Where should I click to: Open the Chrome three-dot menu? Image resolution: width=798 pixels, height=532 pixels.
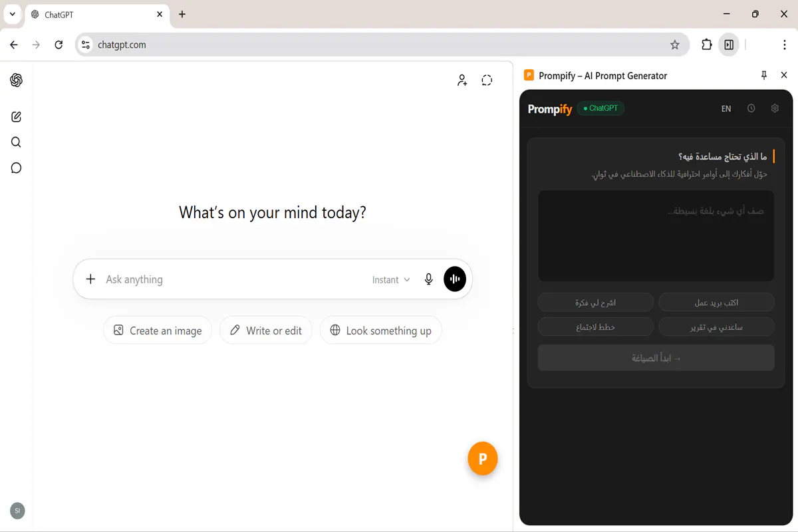(x=785, y=45)
